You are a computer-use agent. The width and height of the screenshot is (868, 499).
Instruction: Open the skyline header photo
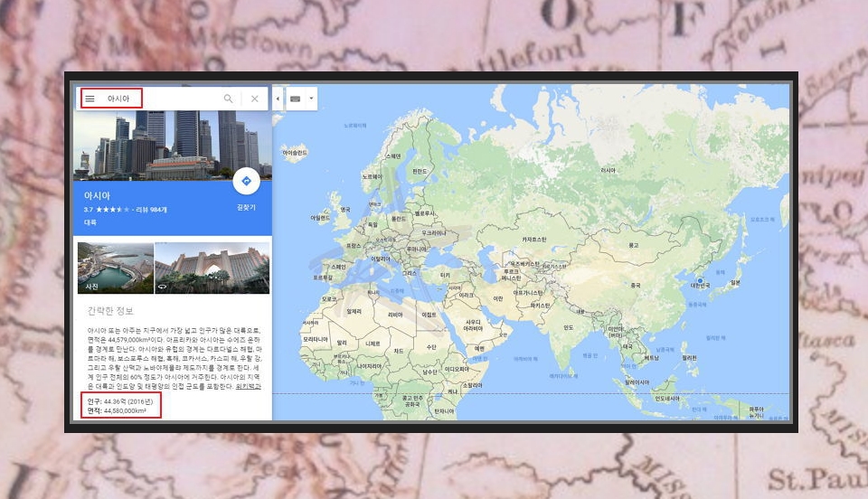click(x=173, y=145)
